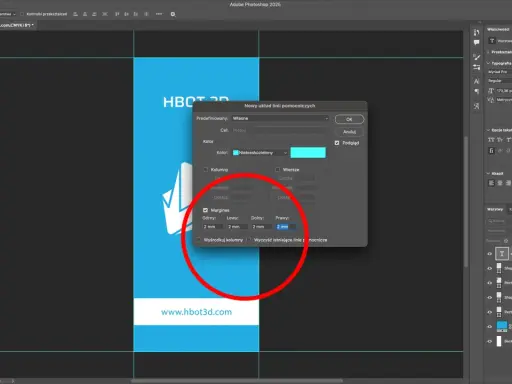Click the Dolny margin field
Viewport: 512px width, 384px height.
261,227
